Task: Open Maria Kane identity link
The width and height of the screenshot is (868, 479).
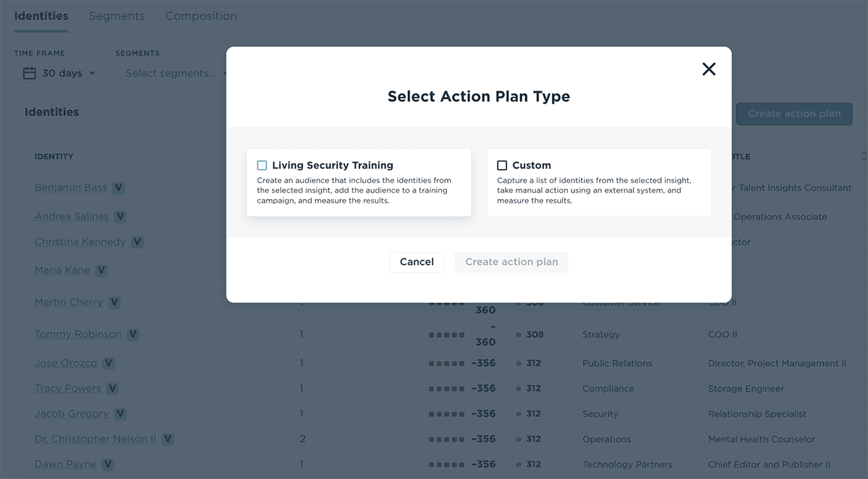Action: point(62,271)
